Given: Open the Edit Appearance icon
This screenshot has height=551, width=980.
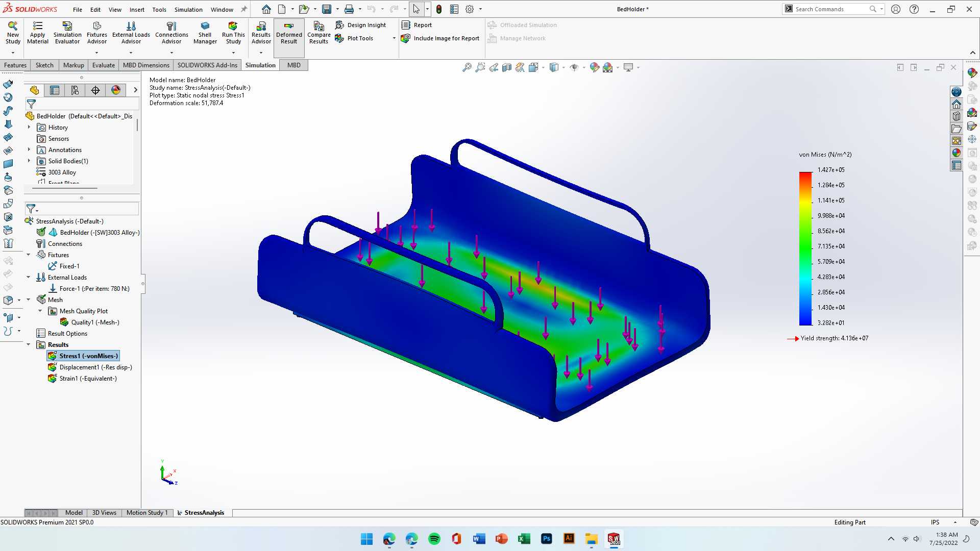Looking at the screenshot, I should (x=594, y=67).
